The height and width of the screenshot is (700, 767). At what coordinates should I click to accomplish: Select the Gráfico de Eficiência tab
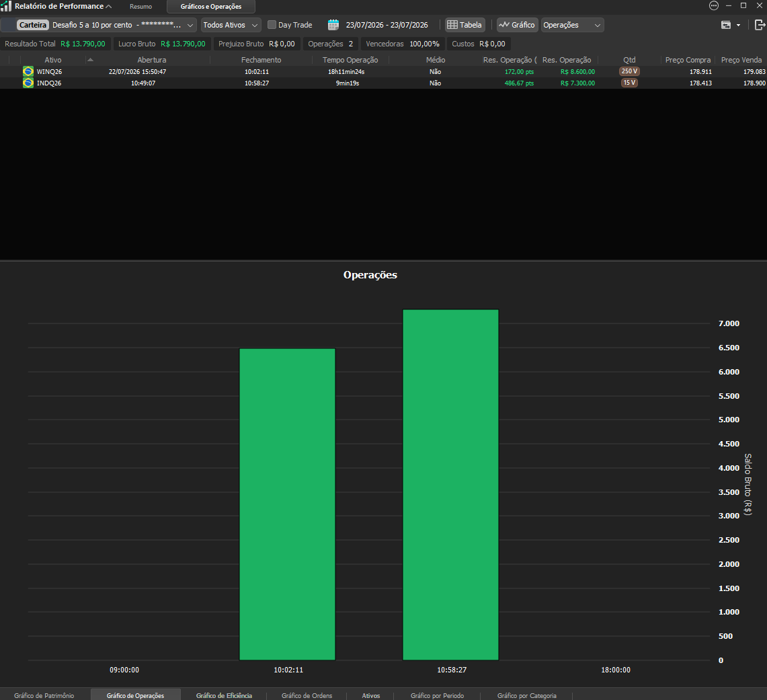point(224,695)
